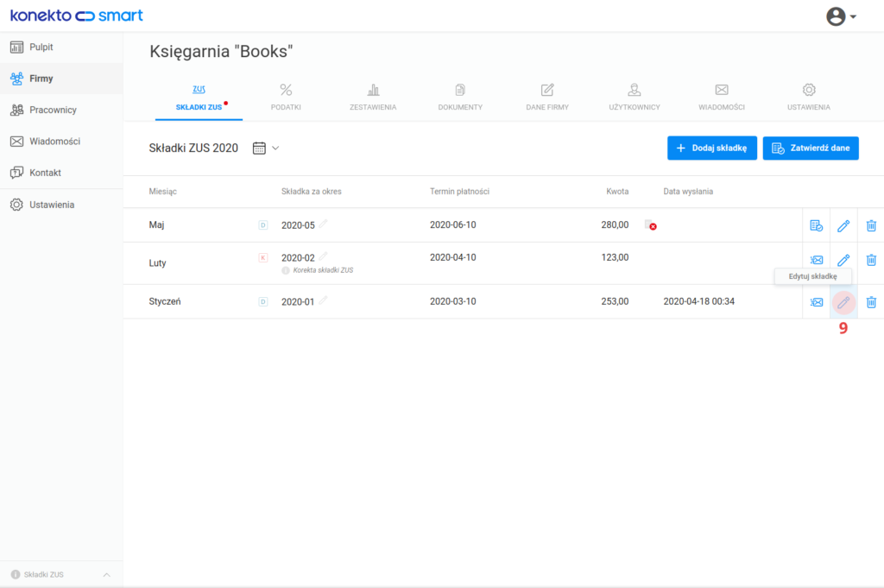
Task: Click the Składki ZUS info icon at bottom
Action: pyautogui.click(x=16, y=574)
